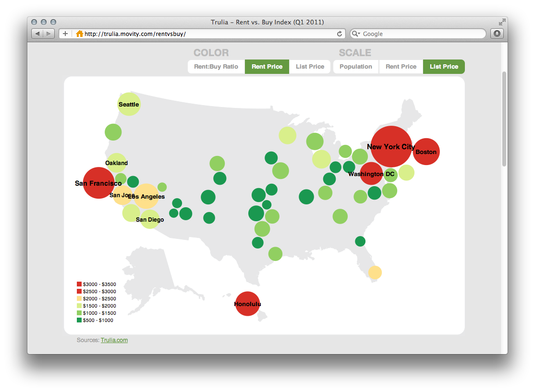Enable the Population scale option
The image size is (535, 392).
click(x=356, y=67)
